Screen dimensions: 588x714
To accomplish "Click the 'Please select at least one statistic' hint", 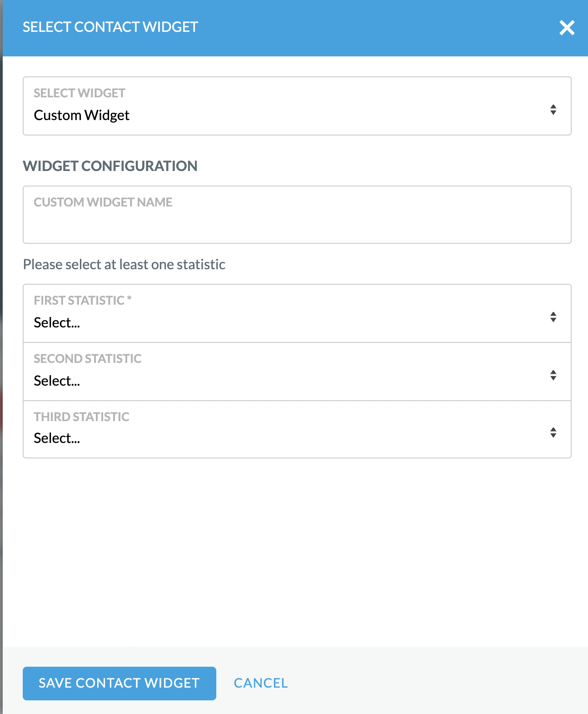I will coord(125,264).
